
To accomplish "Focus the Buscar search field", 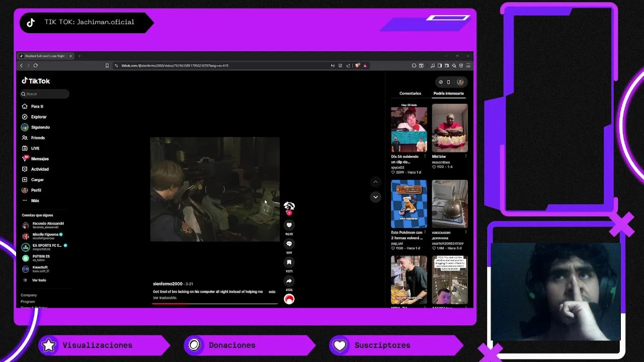I will coord(45,94).
